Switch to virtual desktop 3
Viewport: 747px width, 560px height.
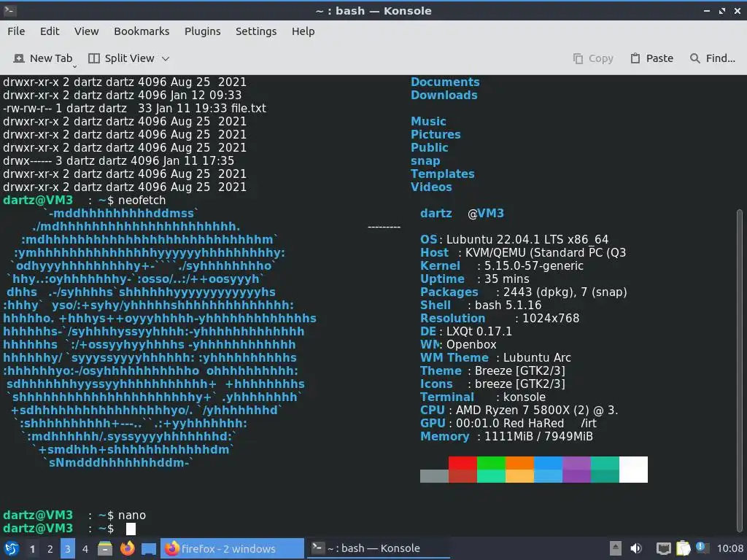[68, 549]
